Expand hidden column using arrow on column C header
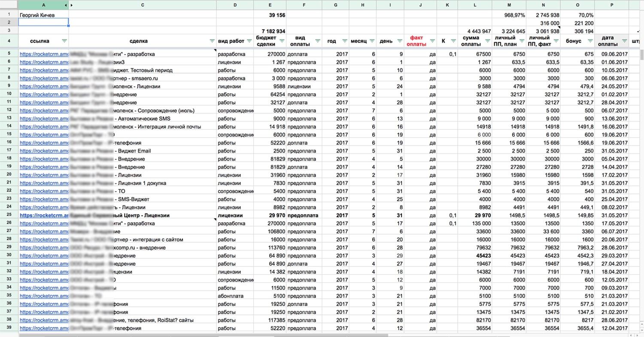The height and width of the screenshot is (337, 644). tap(71, 5)
